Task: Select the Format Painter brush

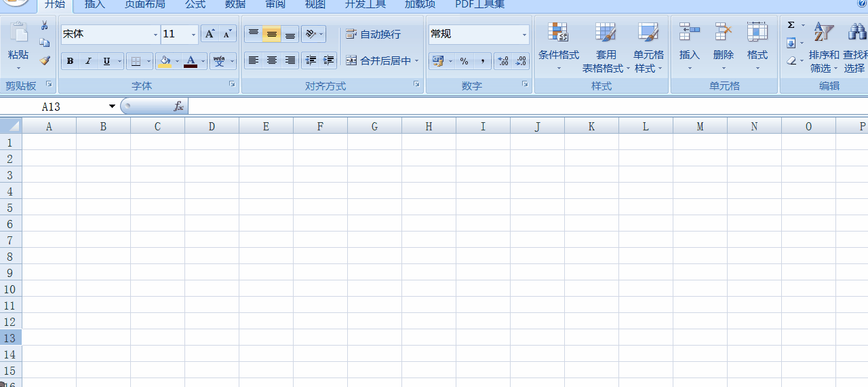Action: tap(45, 60)
